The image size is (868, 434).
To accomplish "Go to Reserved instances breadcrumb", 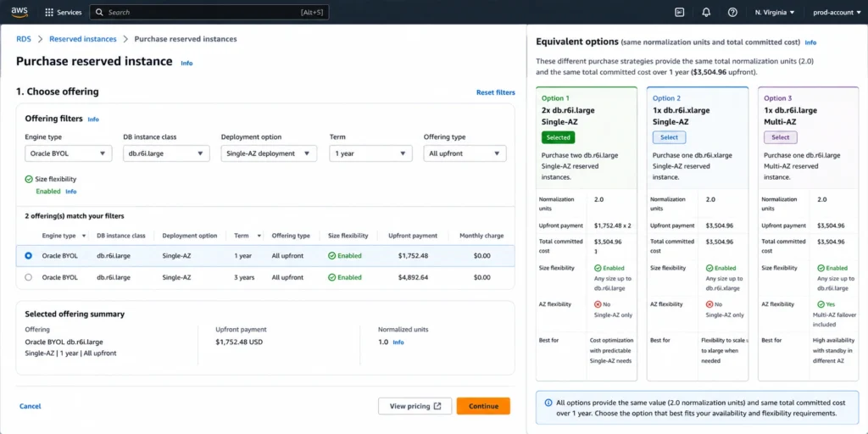I will [83, 39].
